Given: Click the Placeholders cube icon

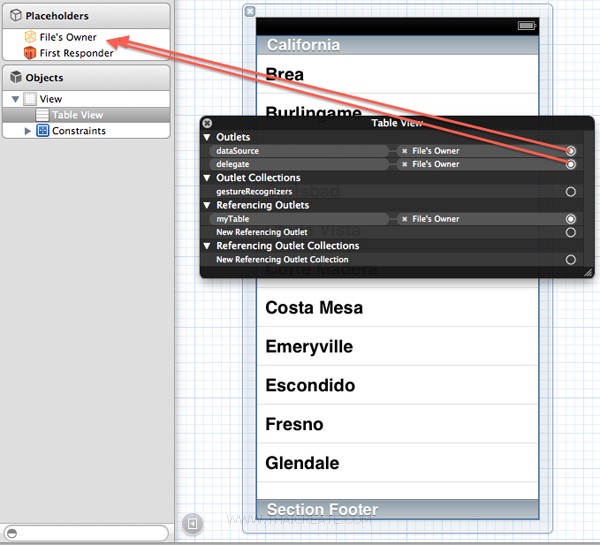Looking at the screenshot, I should click(x=16, y=15).
